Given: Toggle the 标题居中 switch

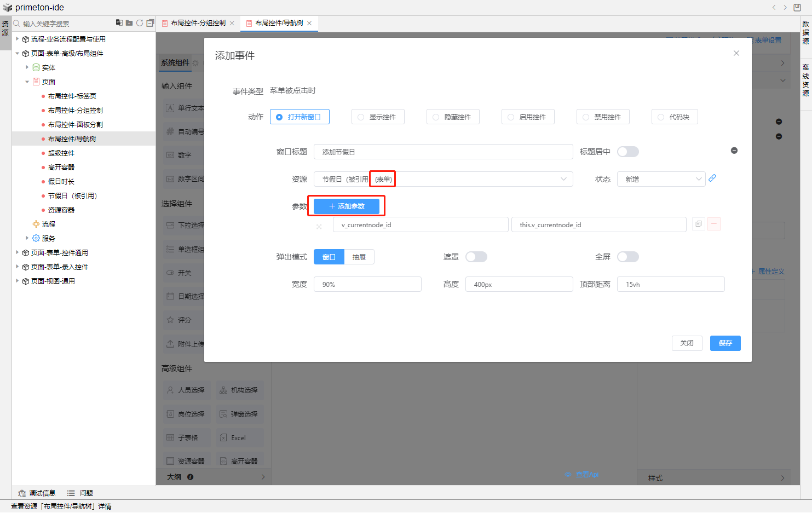Looking at the screenshot, I should pyautogui.click(x=627, y=152).
